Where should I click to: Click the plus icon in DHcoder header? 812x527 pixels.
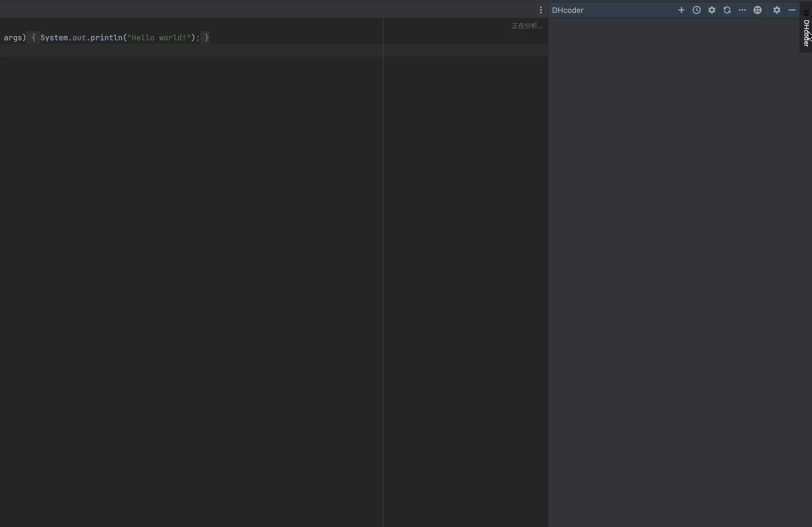click(x=681, y=10)
